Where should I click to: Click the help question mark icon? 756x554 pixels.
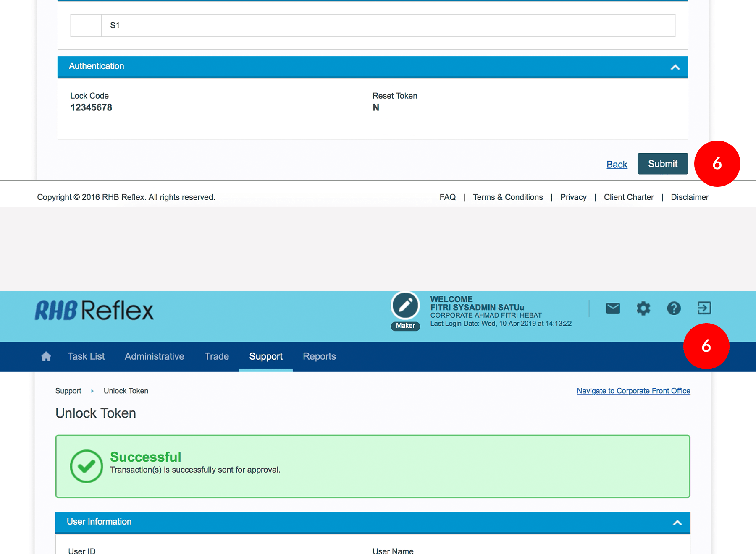[x=674, y=308]
